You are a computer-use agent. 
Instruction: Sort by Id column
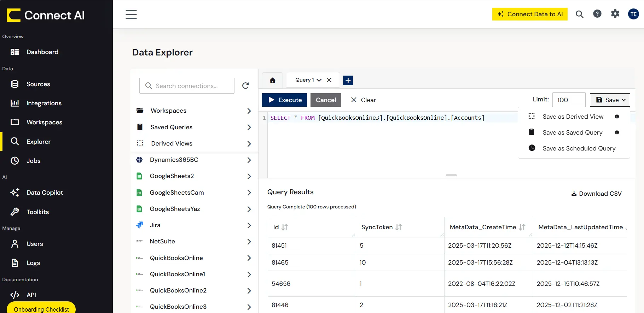tap(285, 227)
